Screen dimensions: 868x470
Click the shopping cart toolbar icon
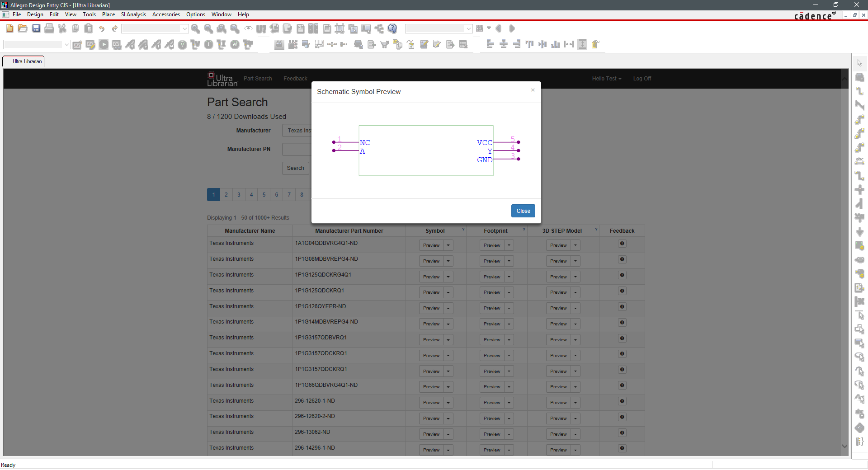pyautogui.click(x=385, y=44)
